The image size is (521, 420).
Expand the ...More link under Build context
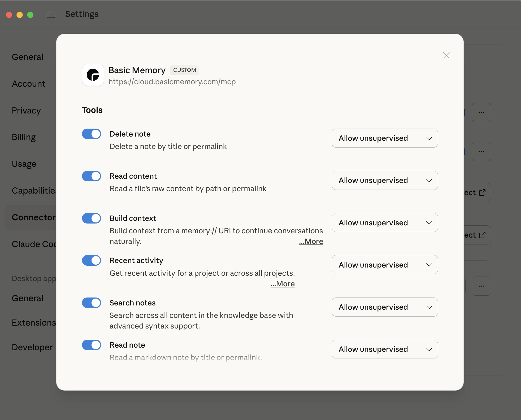pos(311,241)
